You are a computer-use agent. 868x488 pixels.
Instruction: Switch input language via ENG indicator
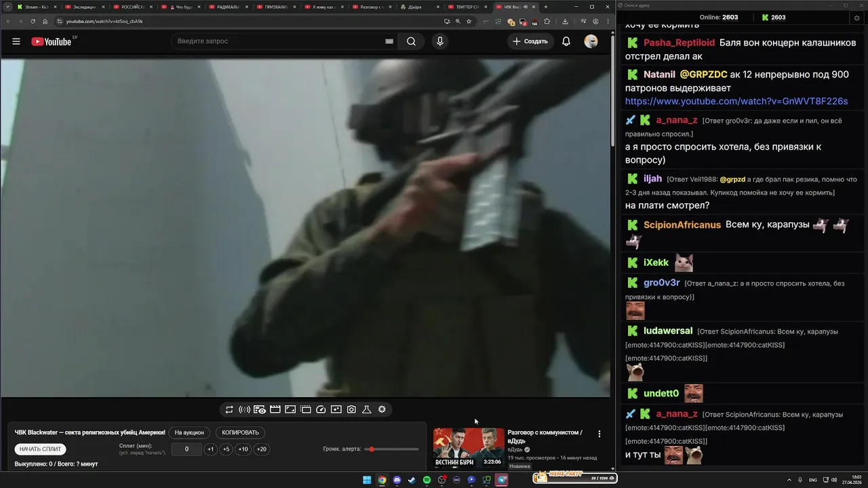click(813, 480)
